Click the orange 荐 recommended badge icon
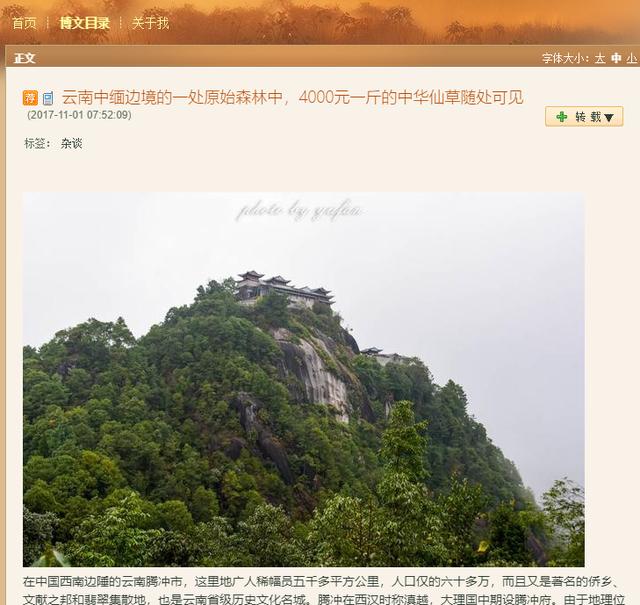This screenshot has width=640, height=605. pos(30,98)
